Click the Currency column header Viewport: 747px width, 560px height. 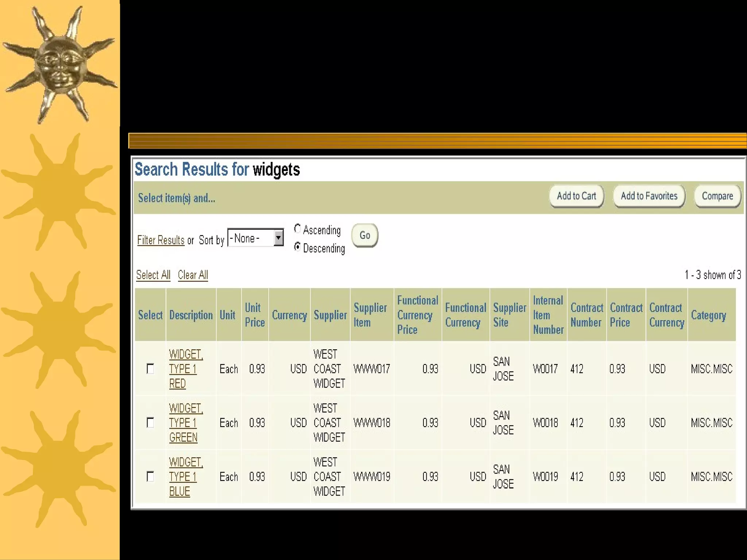click(289, 315)
